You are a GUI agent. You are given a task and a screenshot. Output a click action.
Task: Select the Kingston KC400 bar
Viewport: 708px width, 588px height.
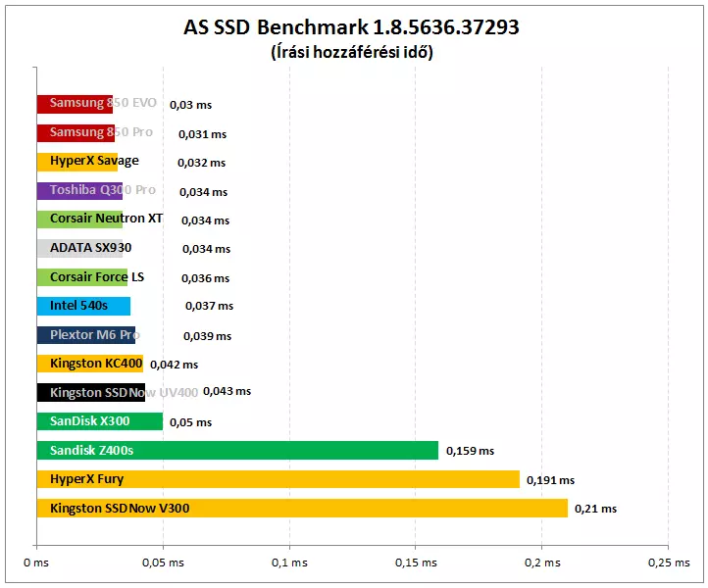click(x=90, y=364)
